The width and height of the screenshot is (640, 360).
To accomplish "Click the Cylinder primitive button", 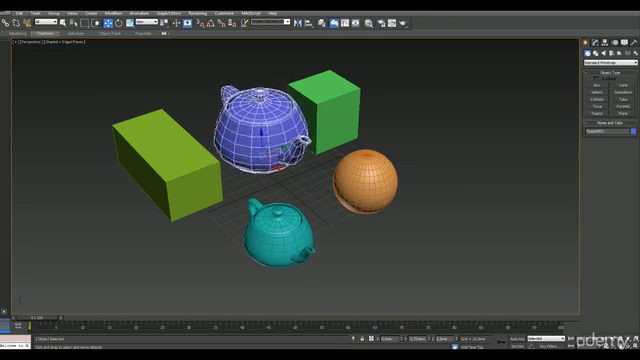I will pos(597,99).
